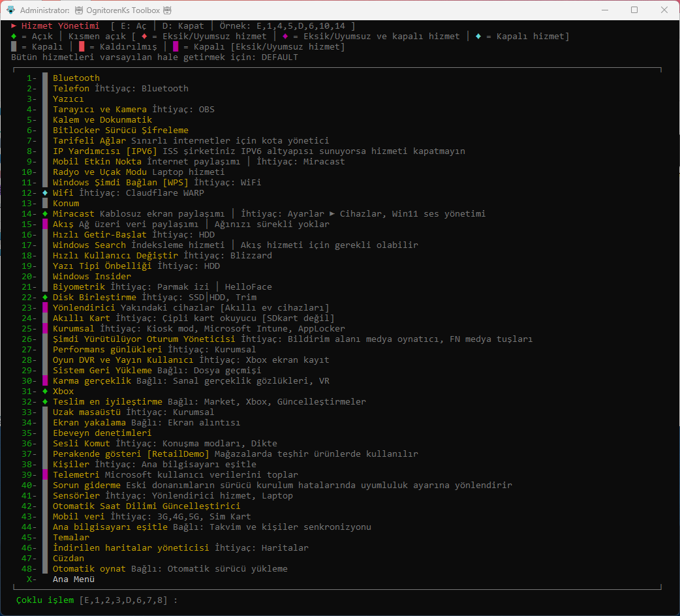Click the red triangle before Hizmet Yönetimi

[14, 26]
